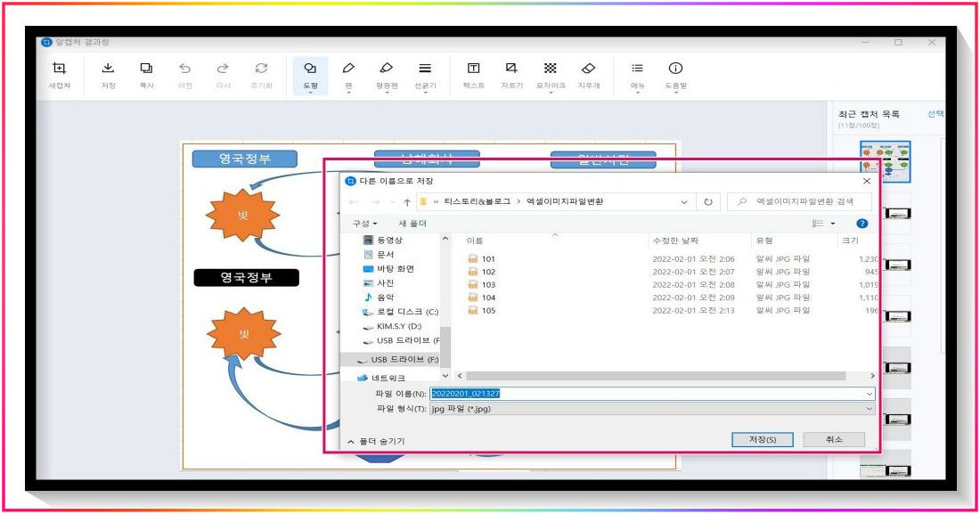Collapse folders with 폴더 숨기기
This screenshot has width=980, height=514.
point(376,441)
